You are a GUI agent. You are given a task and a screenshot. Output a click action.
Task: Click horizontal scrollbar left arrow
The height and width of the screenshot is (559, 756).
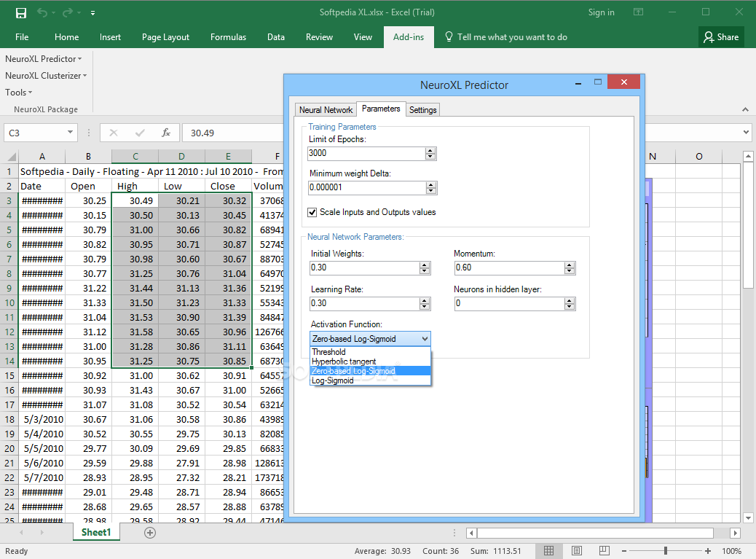coord(471,533)
